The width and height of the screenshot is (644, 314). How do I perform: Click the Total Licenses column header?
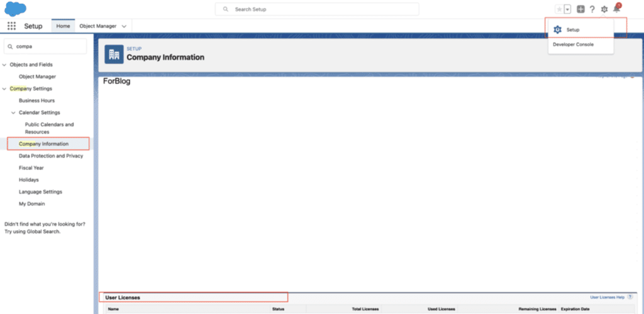365,309
